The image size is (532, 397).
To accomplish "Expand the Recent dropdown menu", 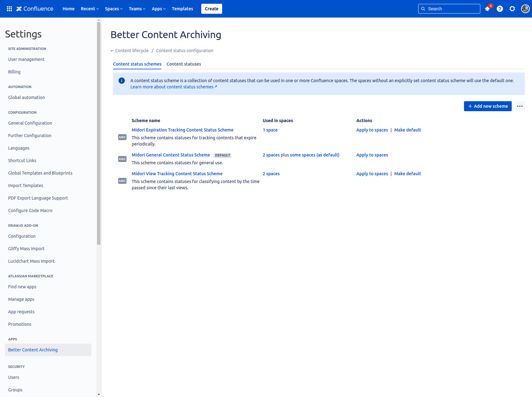I will pyautogui.click(x=90, y=9).
